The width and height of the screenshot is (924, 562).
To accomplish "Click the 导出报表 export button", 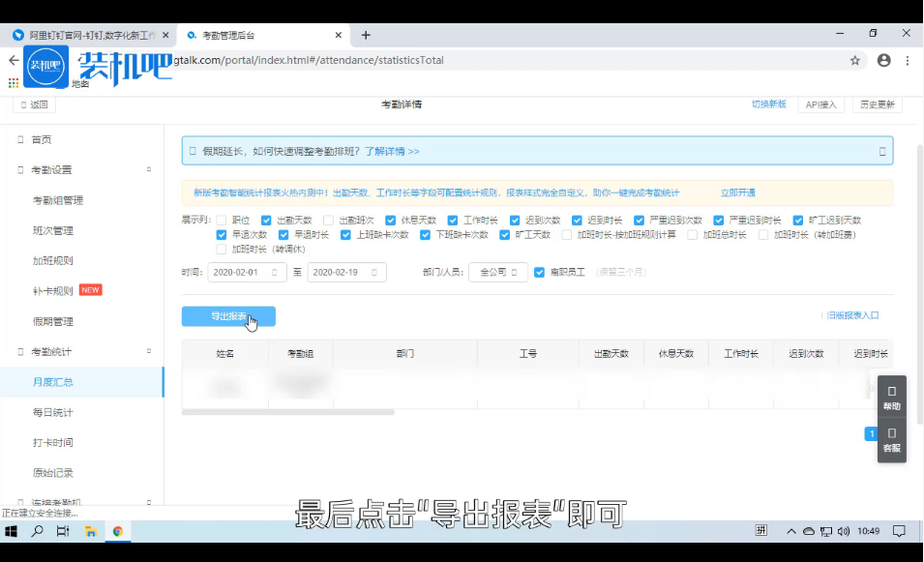I will click(x=228, y=316).
